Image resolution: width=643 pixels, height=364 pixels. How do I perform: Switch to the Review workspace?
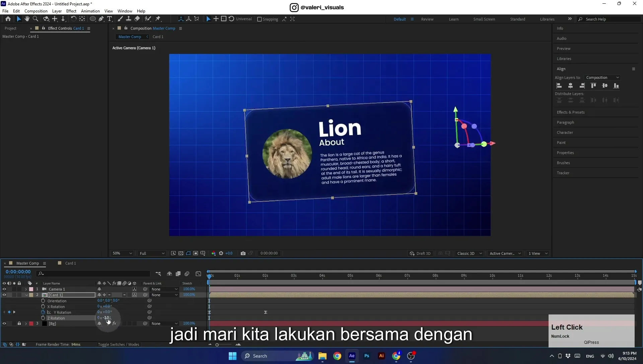(427, 19)
